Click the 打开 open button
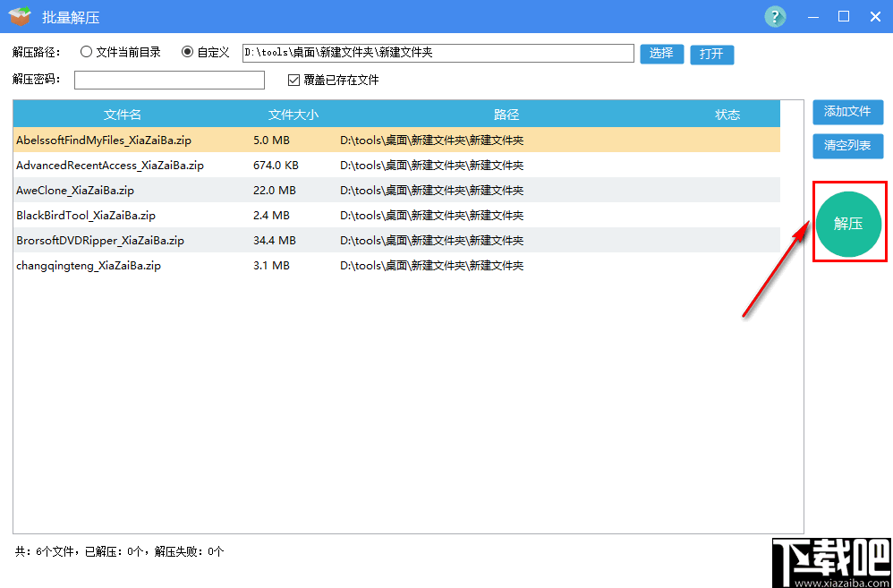 pyautogui.click(x=711, y=54)
